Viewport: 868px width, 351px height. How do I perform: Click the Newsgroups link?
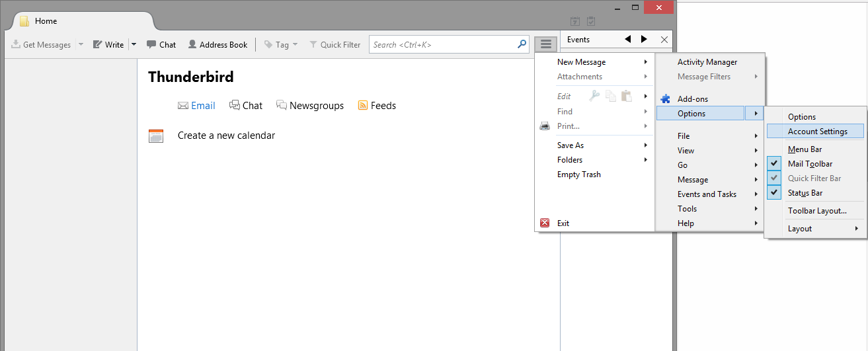(x=317, y=105)
